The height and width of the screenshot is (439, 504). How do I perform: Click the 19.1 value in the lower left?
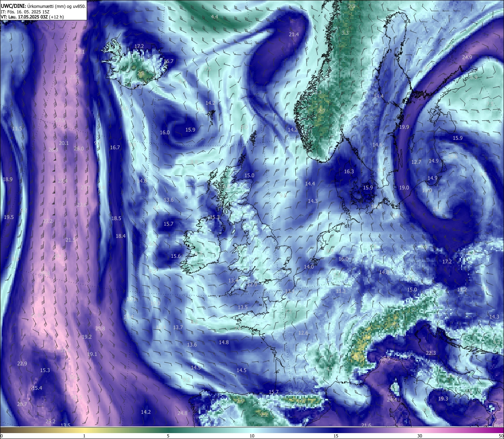(92, 354)
